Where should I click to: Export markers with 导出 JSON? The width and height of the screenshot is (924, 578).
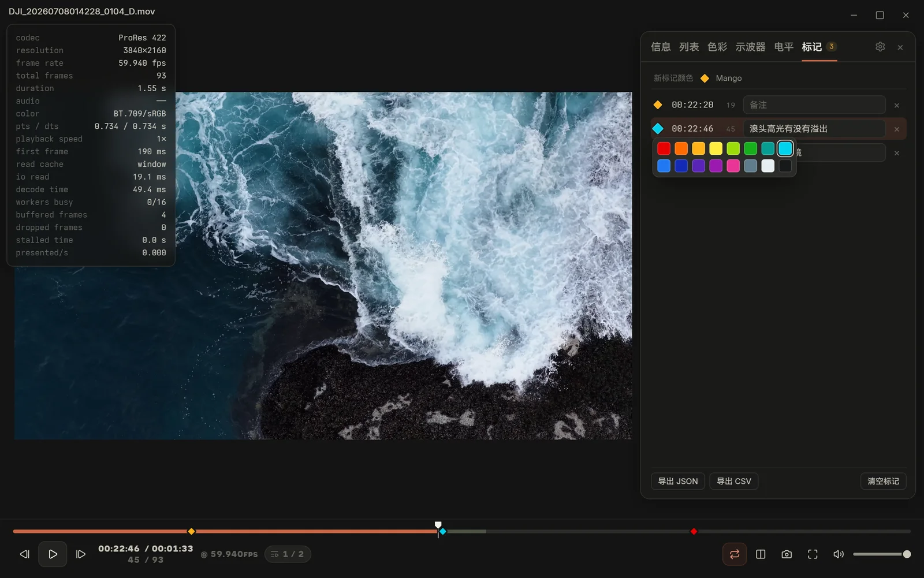[x=678, y=481]
